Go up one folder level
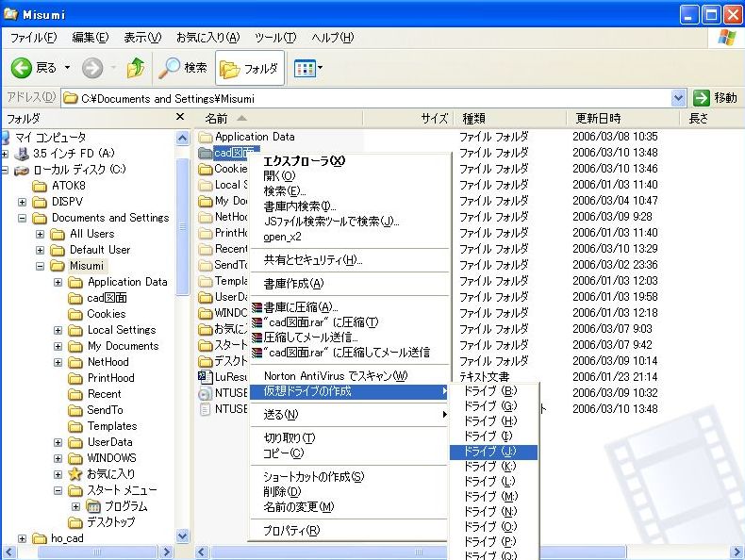 point(136,68)
